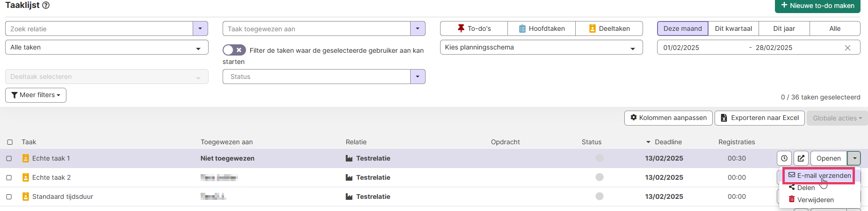
Task: Sort by the Deadline column arrow
Action: coord(648,142)
